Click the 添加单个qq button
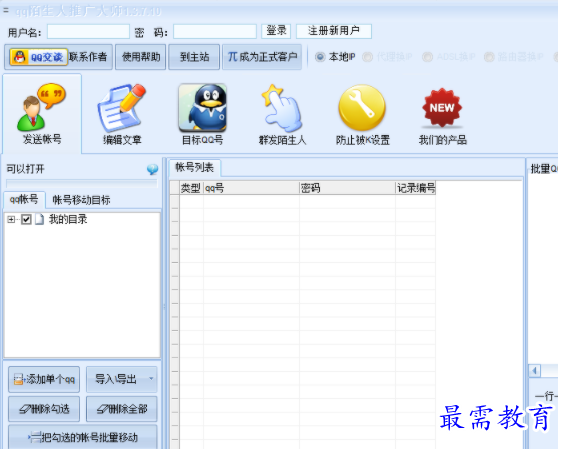 coord(44,379)
